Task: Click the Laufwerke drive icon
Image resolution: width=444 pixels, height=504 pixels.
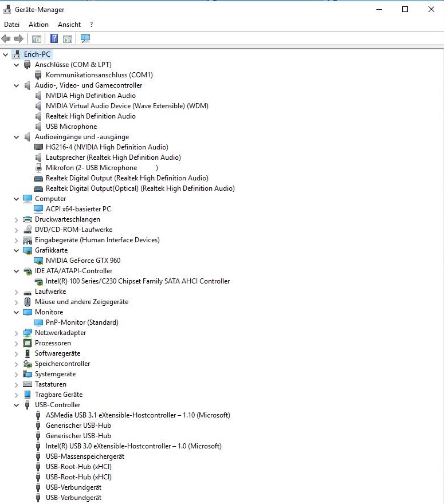Action: point(27,292)
